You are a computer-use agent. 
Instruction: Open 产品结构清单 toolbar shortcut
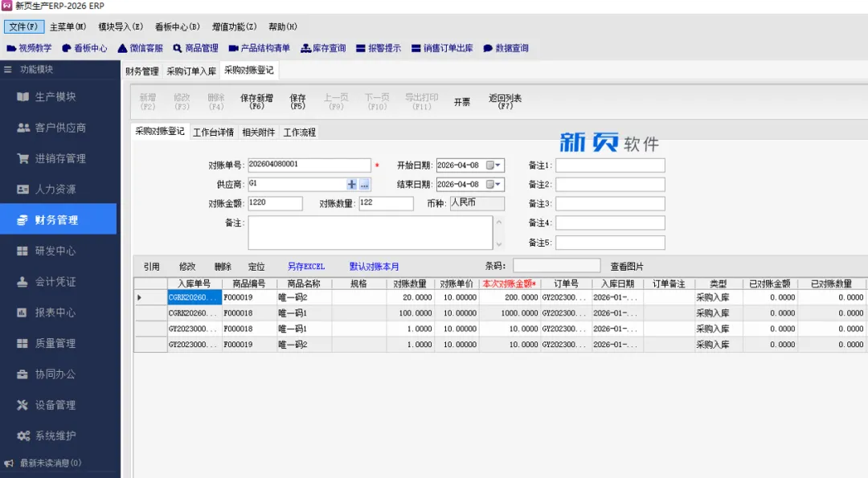point(259,48)
